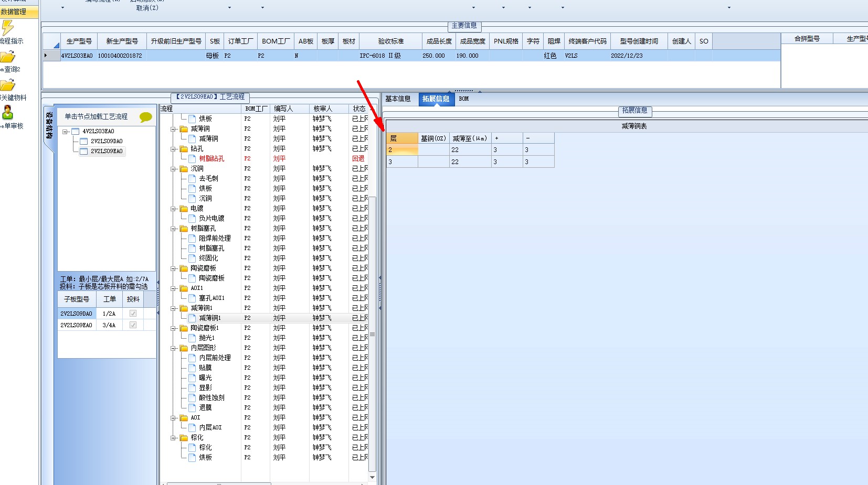
Task: Open the 查询2 folder icon in sidebar
Action: point(7,57)
